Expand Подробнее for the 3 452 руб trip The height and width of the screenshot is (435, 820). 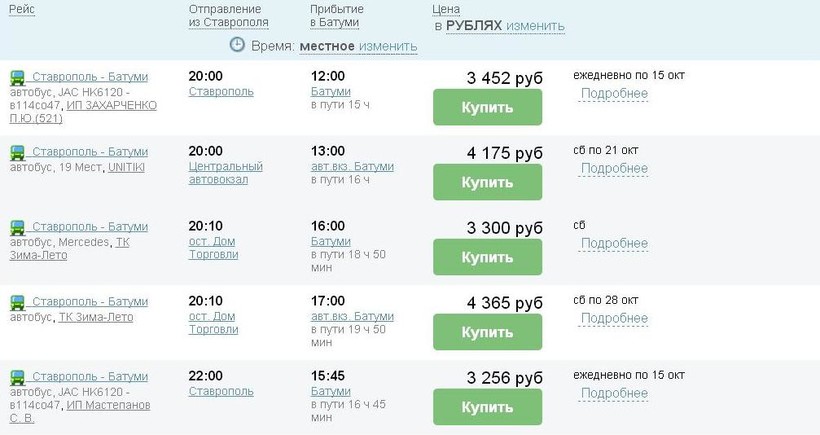click(x=614, y=94)
